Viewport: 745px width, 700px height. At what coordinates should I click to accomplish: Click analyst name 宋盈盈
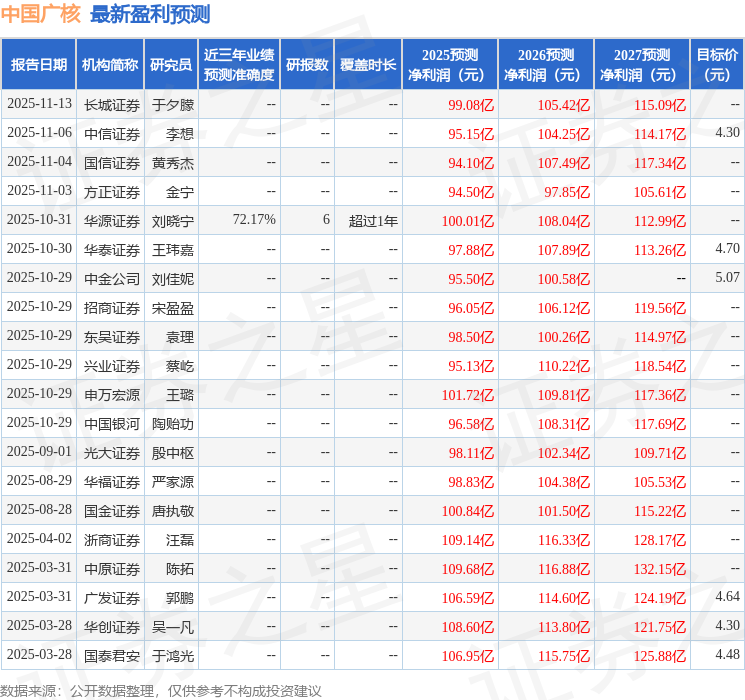(173, 308)
